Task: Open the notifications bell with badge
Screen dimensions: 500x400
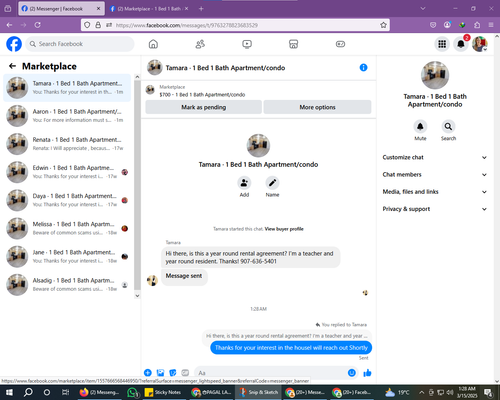Action: tap(461, 44)
